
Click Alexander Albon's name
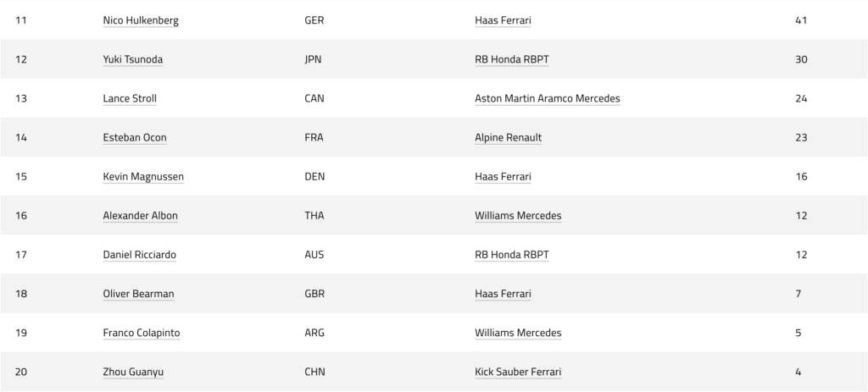click(140, 216)
